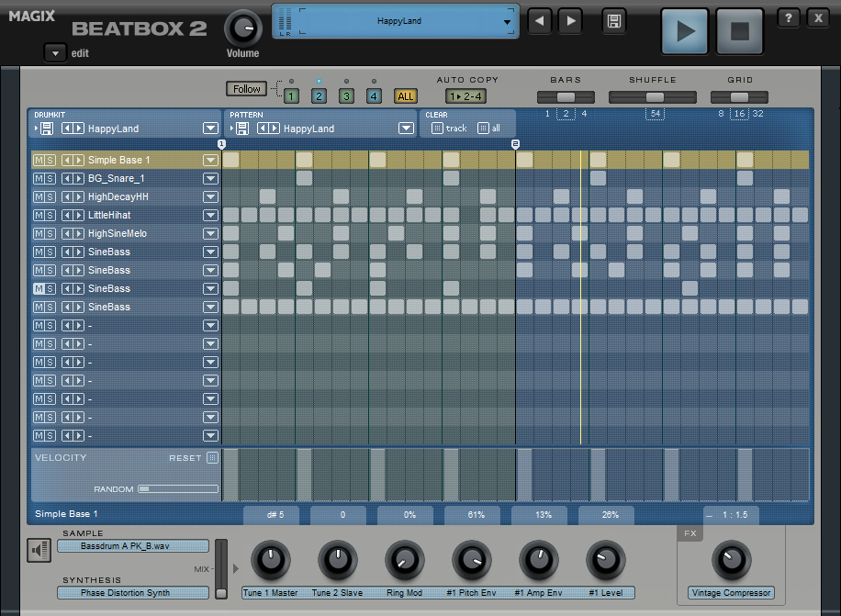841x616 pixels.
Task: Open Simple Base 1 track dropdown
Action: tap(210, 161)
